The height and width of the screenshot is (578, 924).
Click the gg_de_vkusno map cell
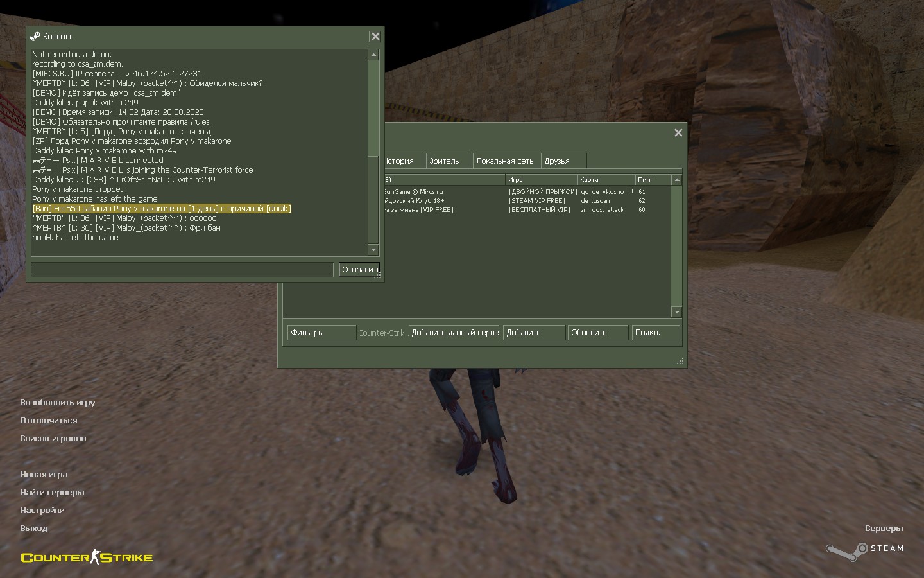608,192
